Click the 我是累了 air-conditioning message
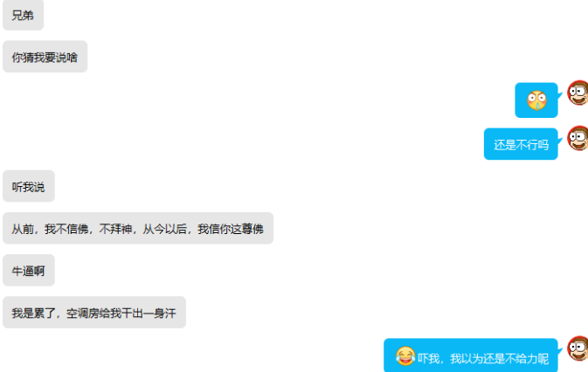Viewport: 588px width, 372px height. coord(94,313)
